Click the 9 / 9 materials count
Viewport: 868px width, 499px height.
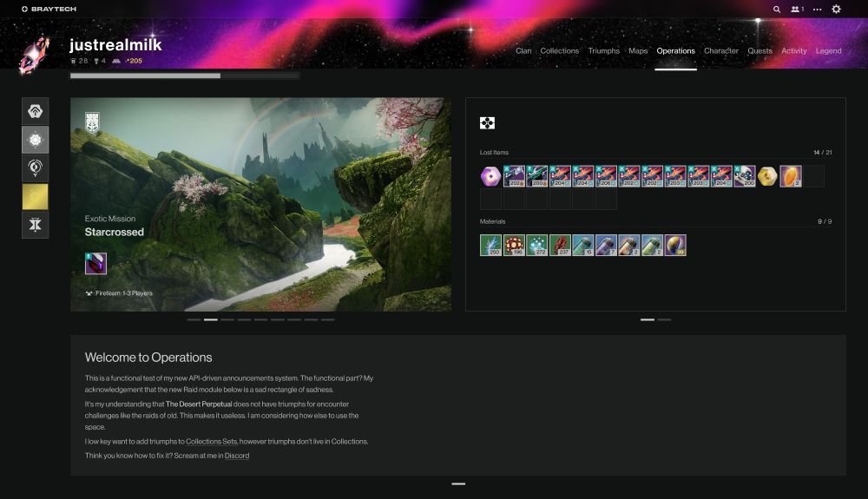(825, 222)
